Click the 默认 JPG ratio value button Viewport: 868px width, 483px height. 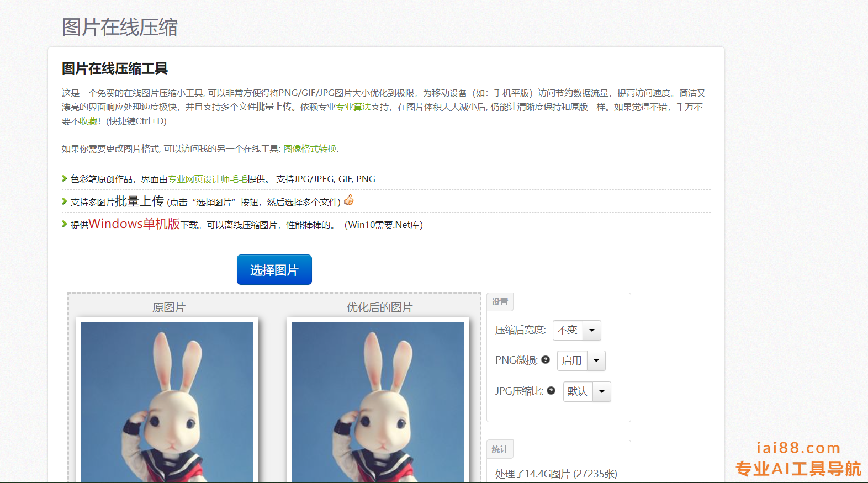pos(578,392)
